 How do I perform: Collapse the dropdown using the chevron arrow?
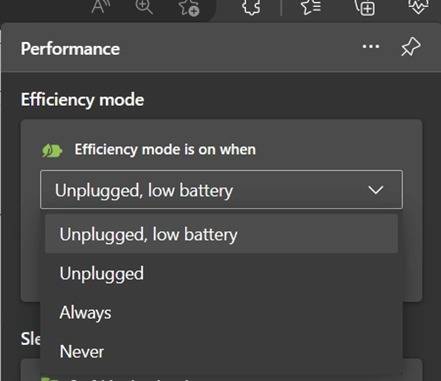[x=376, y=190]
